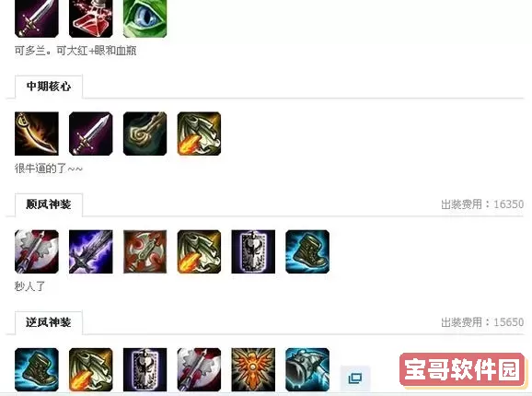
Task: Open the 逆风神装 tab
Action: point(49,322)
